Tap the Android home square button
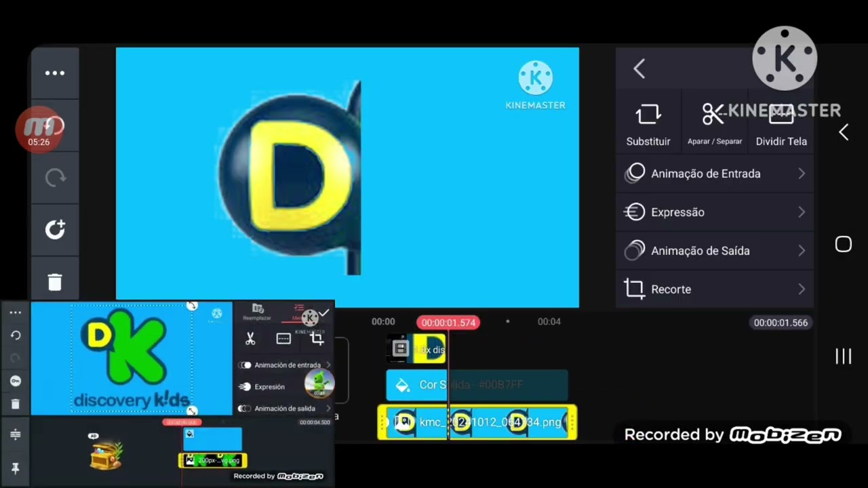Viewport: 868px width, 488px height. coord(843,244)
